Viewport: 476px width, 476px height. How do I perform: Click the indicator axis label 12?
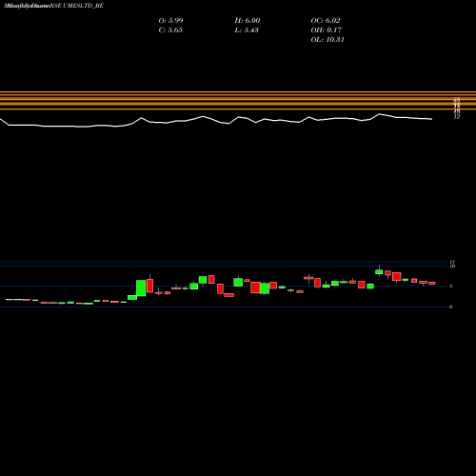(x=457, y=117)
